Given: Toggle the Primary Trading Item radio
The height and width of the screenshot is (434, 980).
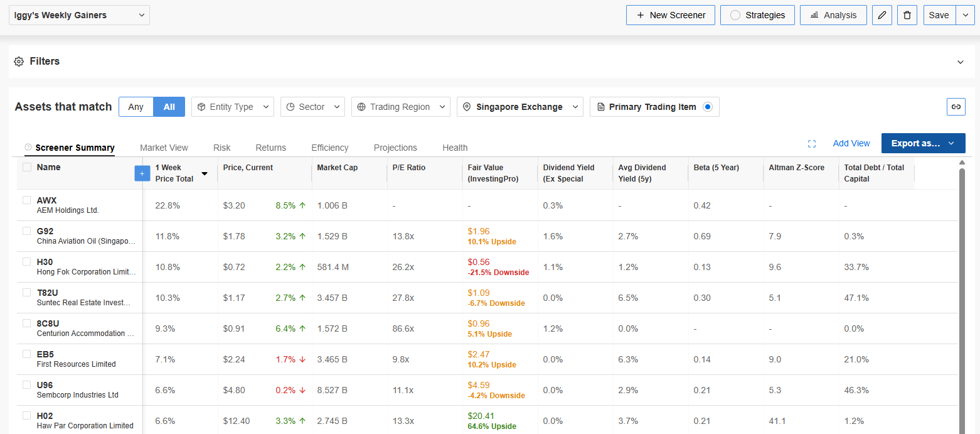Looking at the screenshot, I should [708, 107].
